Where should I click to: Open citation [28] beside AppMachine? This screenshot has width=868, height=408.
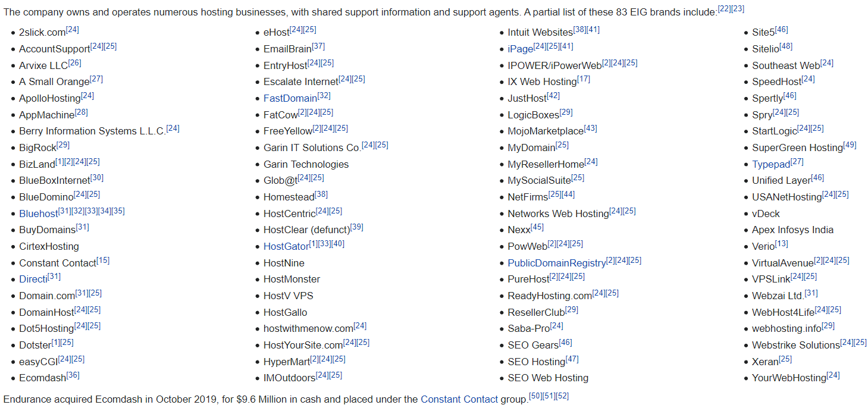pos(82,112)
